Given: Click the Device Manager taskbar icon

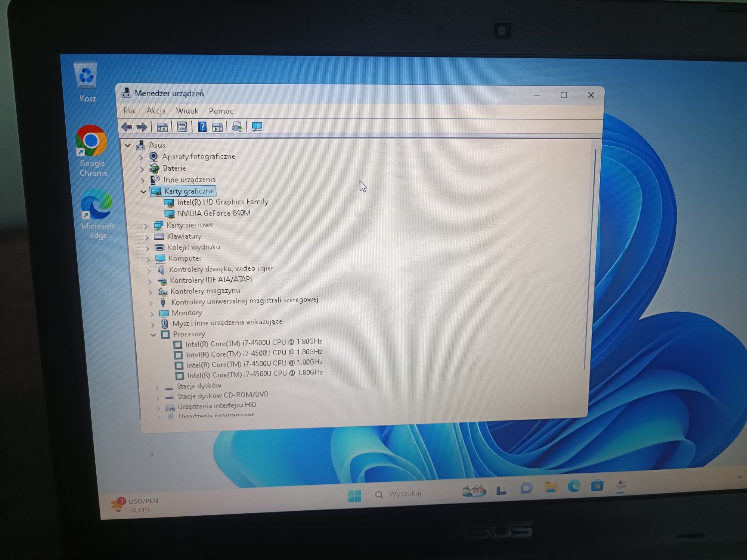Looking at the screenshot, I should point(620,485).
